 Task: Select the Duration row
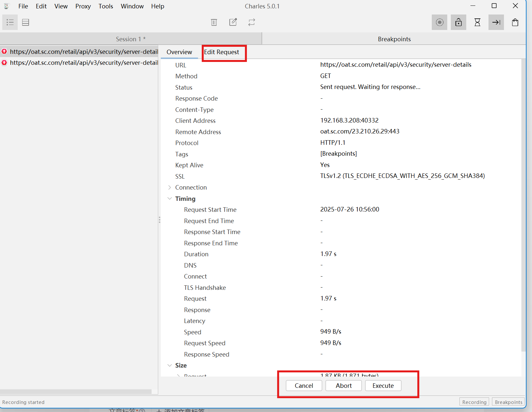tap(341, 254)
